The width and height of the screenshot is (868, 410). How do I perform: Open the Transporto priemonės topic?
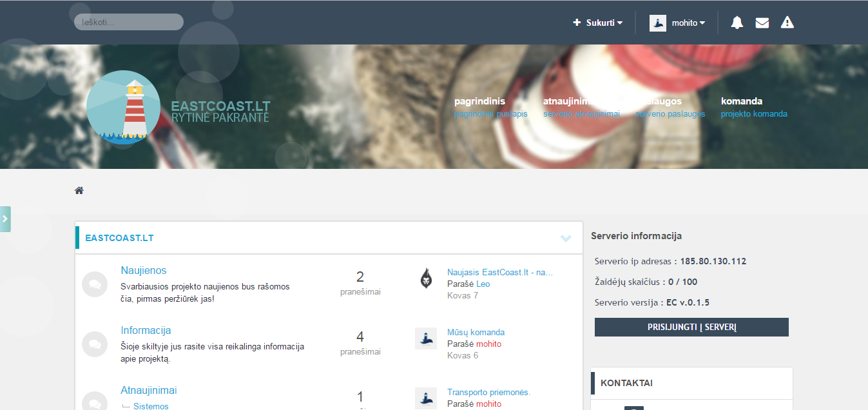(x=488, y=393)
